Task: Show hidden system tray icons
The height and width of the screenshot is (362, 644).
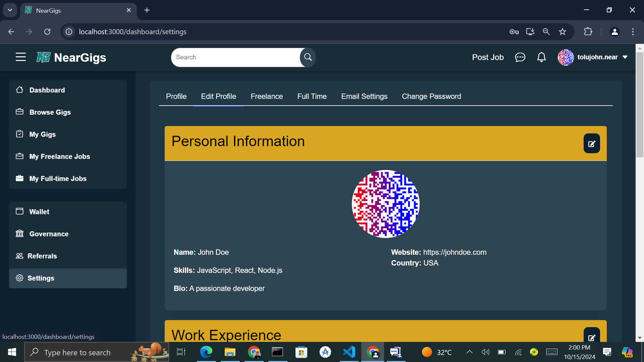Action: 470,352
